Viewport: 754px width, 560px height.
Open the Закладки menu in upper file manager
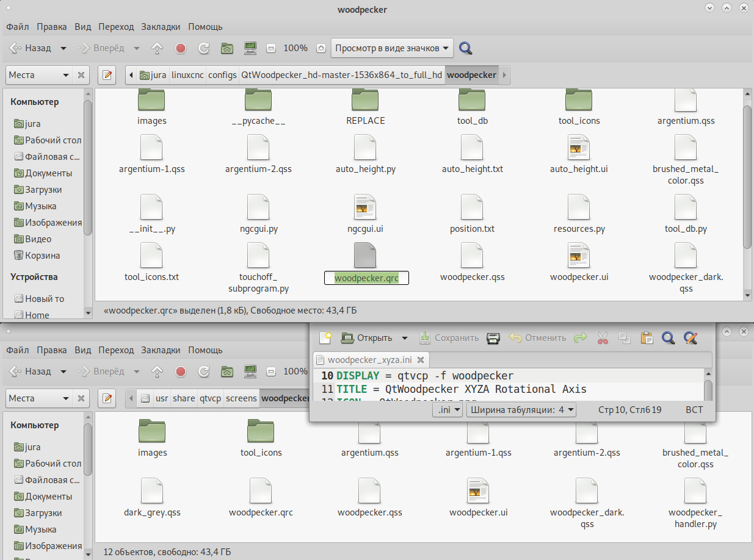pos(161,27)
